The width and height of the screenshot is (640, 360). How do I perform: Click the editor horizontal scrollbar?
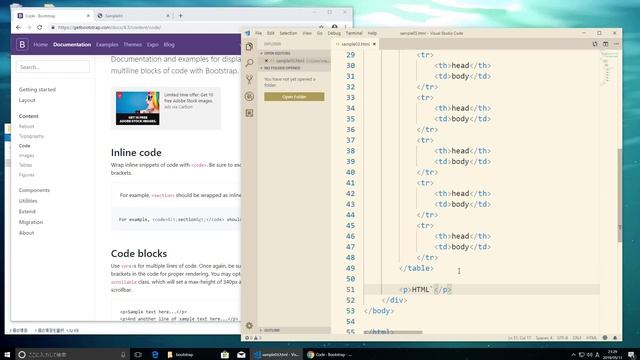[393, 332]
